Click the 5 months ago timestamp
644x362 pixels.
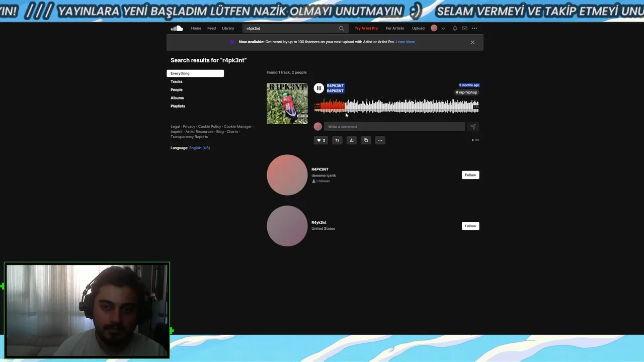(x=469, y=85)
